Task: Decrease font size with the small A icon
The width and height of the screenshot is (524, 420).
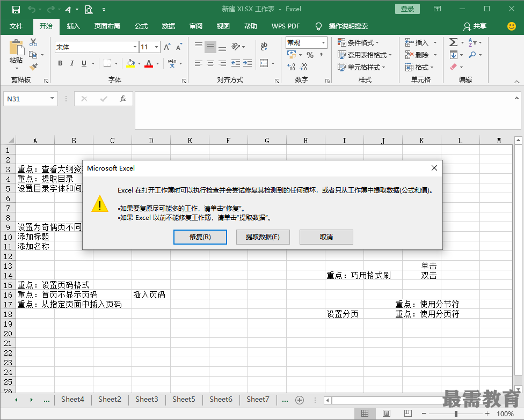Action: (x=179, y=47)
